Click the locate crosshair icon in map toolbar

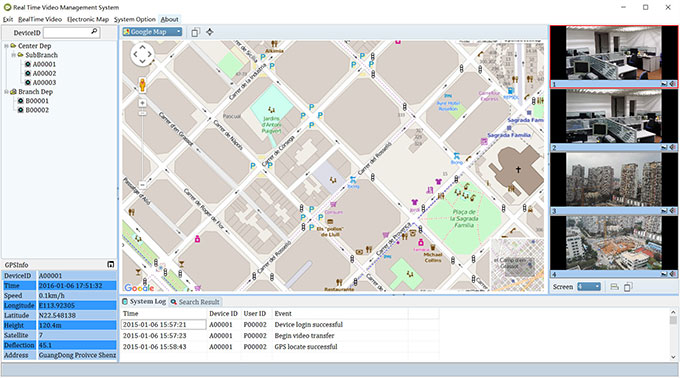click(x=210, y=32)
